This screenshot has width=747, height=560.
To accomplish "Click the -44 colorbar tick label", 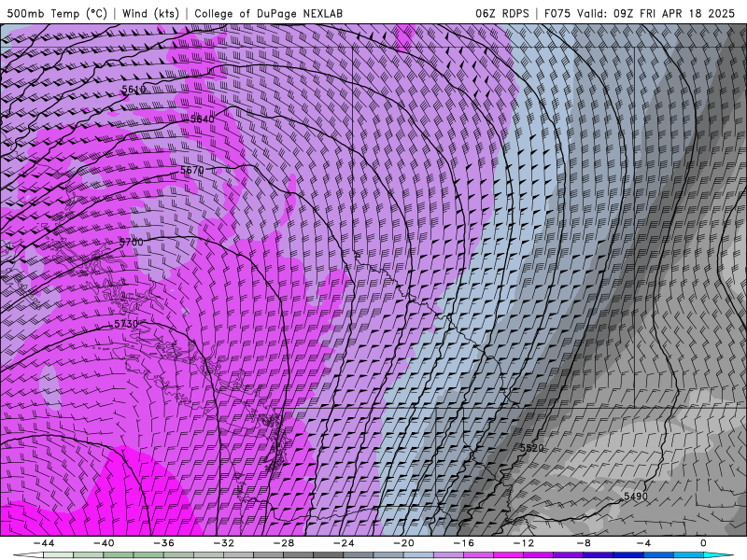I will pos(44,543).
